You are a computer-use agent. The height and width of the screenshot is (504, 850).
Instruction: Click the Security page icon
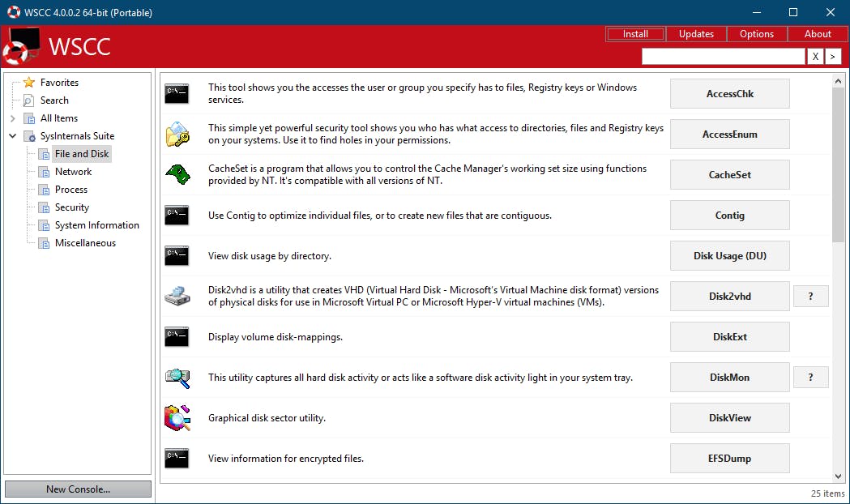click(44, 208)
